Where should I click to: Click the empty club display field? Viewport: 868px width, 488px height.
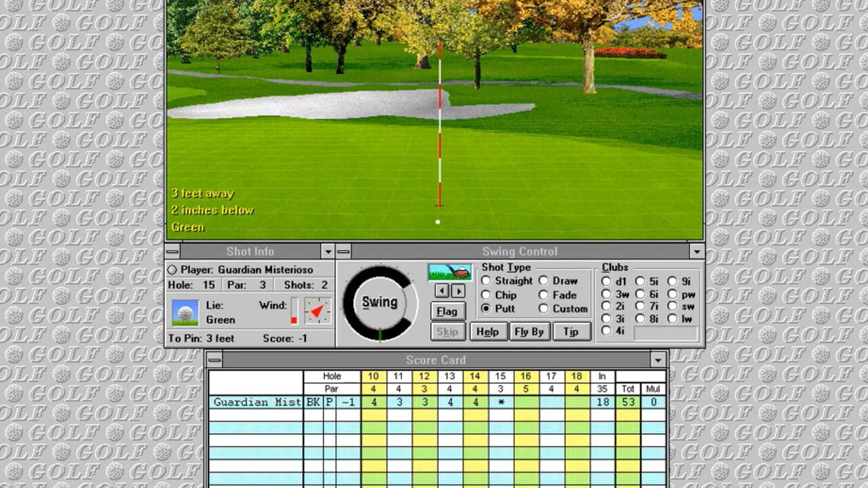(665, 333)
